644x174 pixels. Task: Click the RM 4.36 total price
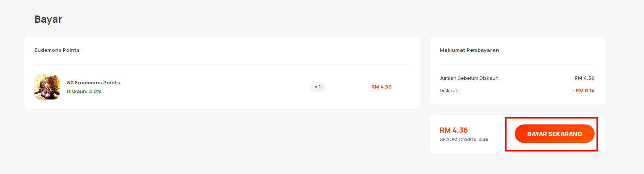click(x=454, y=130)
